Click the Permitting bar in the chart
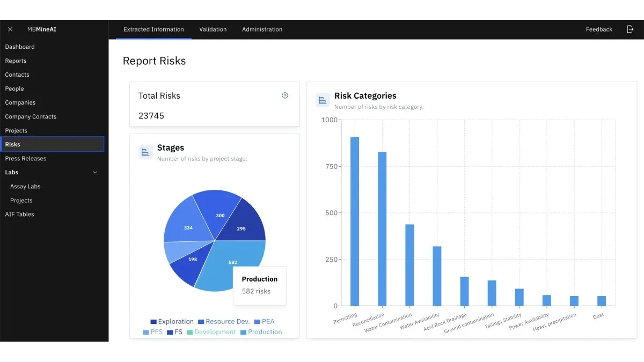Image resolution: width=644 pixels, height=362 pixels. (x=355, y=221)
